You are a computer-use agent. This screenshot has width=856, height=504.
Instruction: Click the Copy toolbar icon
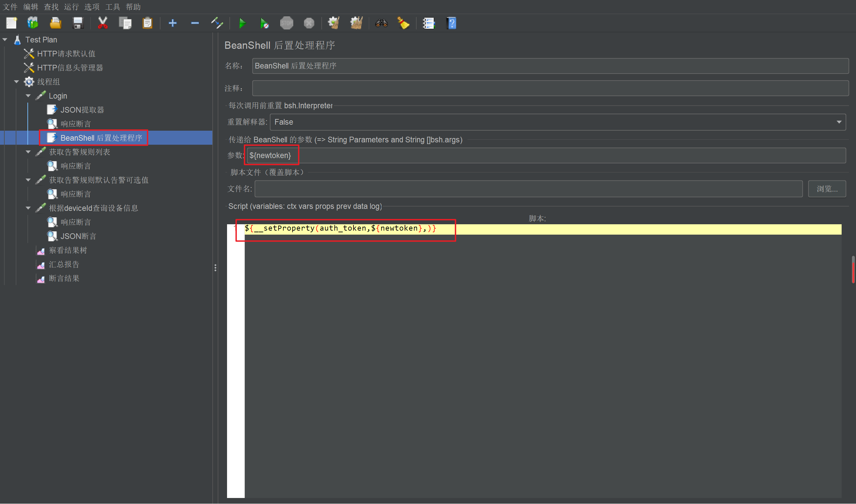pyautogui.click(x=125, y=23)
